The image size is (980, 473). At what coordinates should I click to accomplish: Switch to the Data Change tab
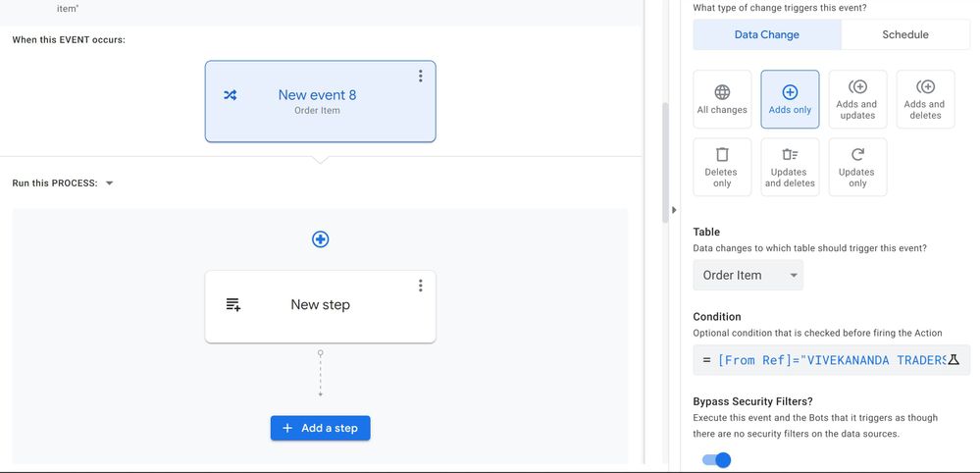coord(767,34)
